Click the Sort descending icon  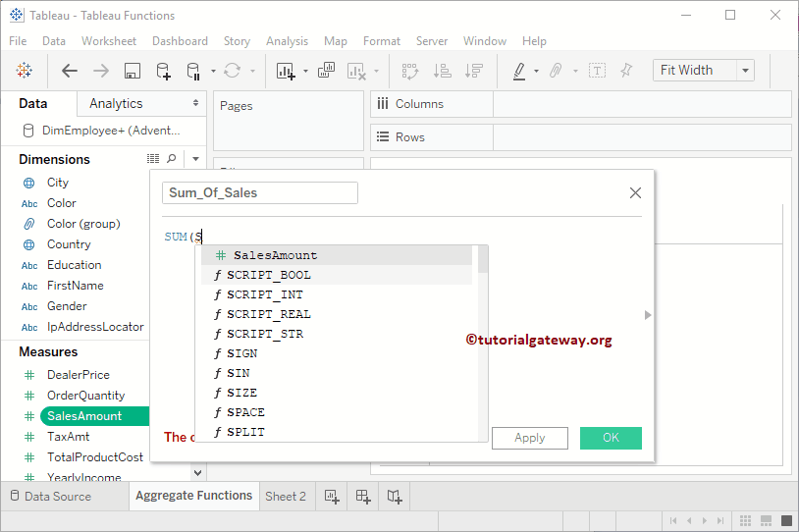[474, 71]
